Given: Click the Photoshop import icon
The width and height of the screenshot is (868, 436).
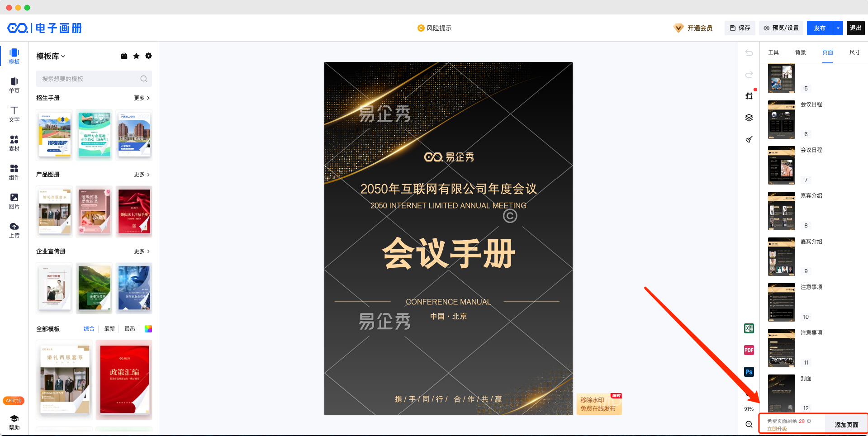Looking at the screenshot, I should pyautogui.click(x=749, y=372).
